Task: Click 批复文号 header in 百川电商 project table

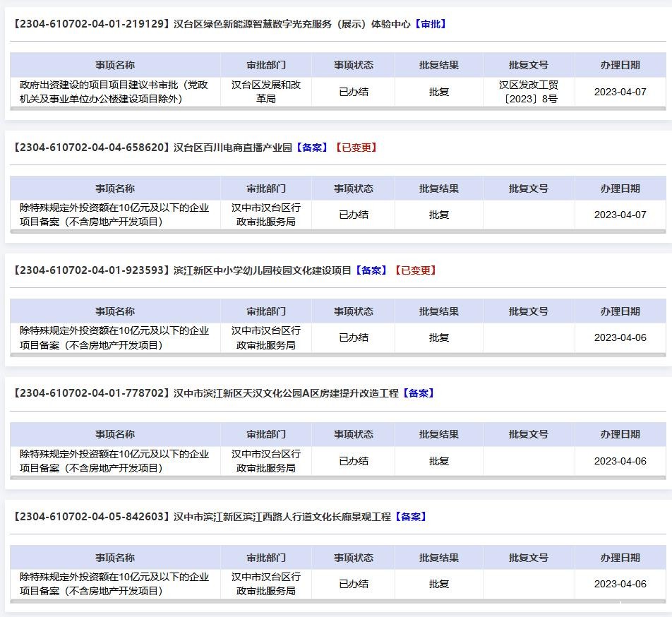Action: pyautogui.click(x=529, y=188)
